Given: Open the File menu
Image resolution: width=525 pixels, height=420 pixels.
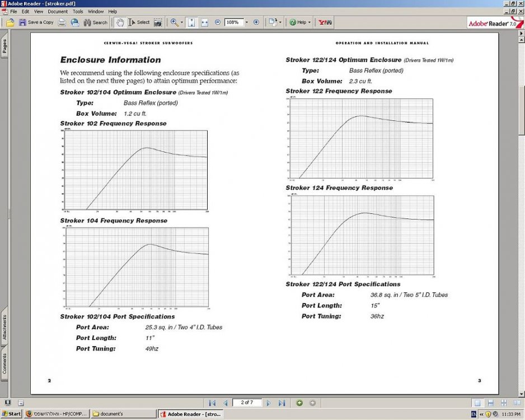Looking at the screenshot, I should click(13, 11).
